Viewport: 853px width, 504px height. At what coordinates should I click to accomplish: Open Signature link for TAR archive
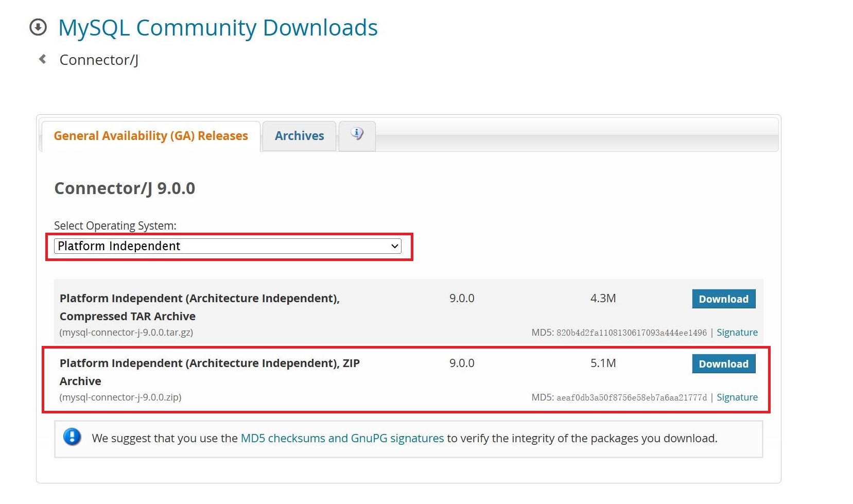(737, 333)
